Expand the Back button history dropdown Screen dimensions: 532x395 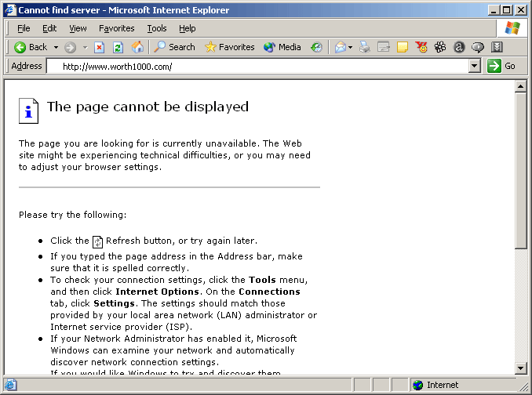coord(56,47)
